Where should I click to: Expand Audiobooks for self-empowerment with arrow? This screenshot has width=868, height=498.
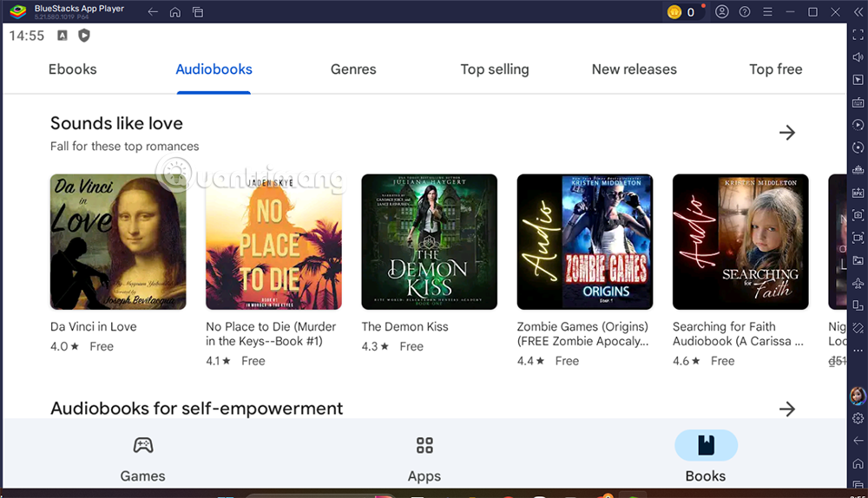pyautogui.click(x=786, y=409)
